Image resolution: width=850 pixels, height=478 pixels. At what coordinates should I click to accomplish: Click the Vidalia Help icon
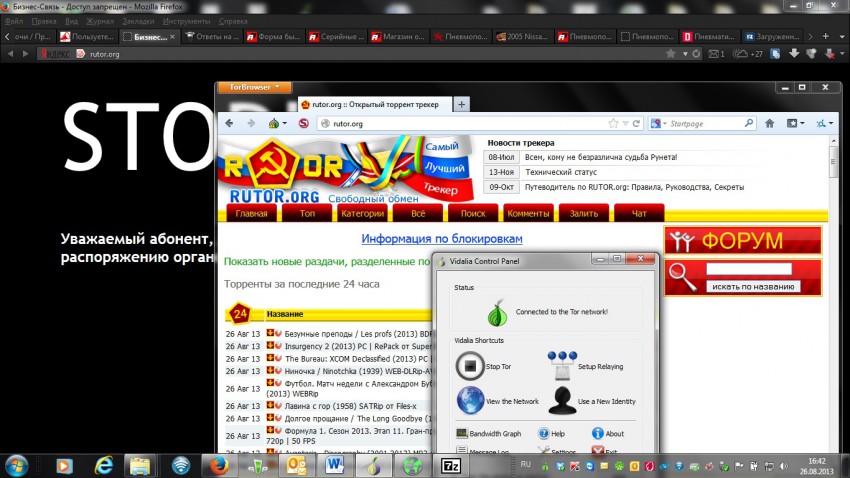544,434
